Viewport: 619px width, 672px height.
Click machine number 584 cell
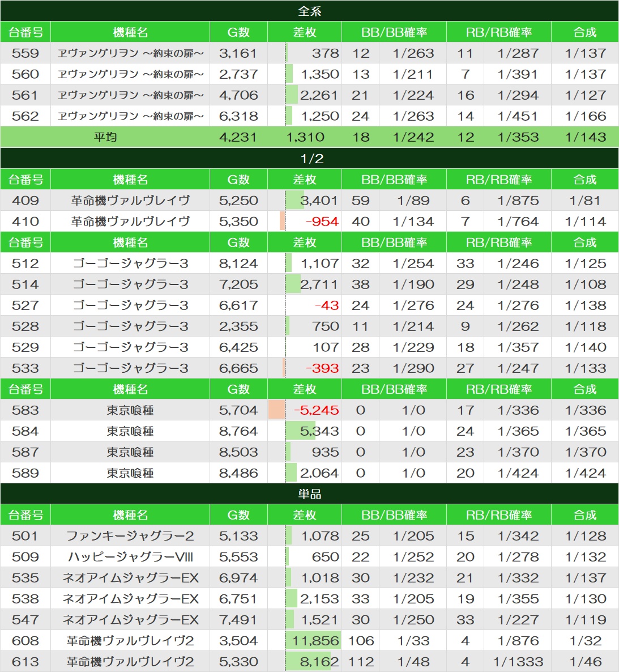point(25,431)
